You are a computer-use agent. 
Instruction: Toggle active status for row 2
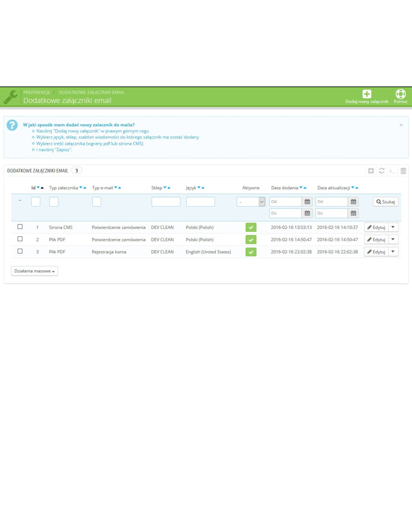[251, 240]
